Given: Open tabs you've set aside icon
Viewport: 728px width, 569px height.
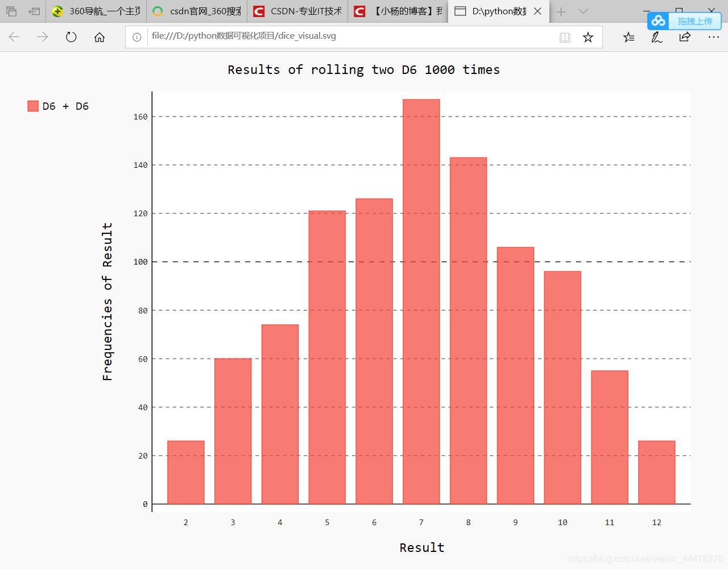Looking at the screenshot, I should [11, 11].
